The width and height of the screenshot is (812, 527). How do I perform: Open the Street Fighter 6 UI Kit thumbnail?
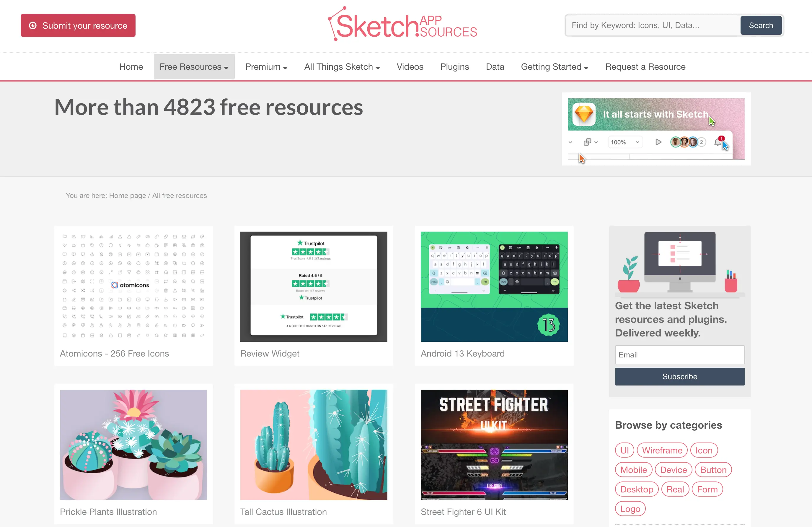(x=494, y=445)
